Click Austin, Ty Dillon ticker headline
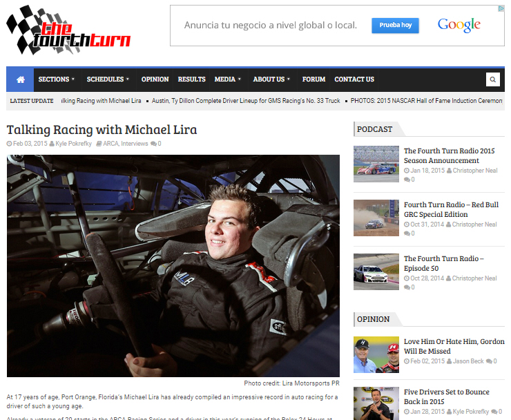The width and height of the screenshot is (511, 420). coord(246,101)
